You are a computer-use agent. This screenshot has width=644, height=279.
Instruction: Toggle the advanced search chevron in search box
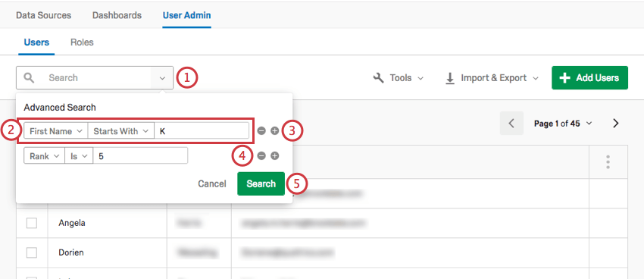point(162,78)
